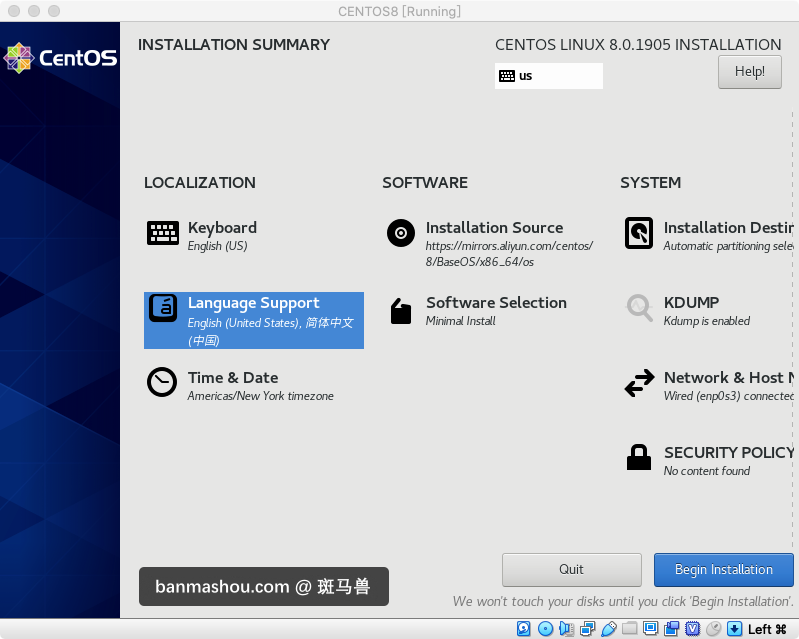The width and height of the screenshot is (799, 639).
Task: Click 'Americas/New York timezone' text
Action: coord(260,396)
